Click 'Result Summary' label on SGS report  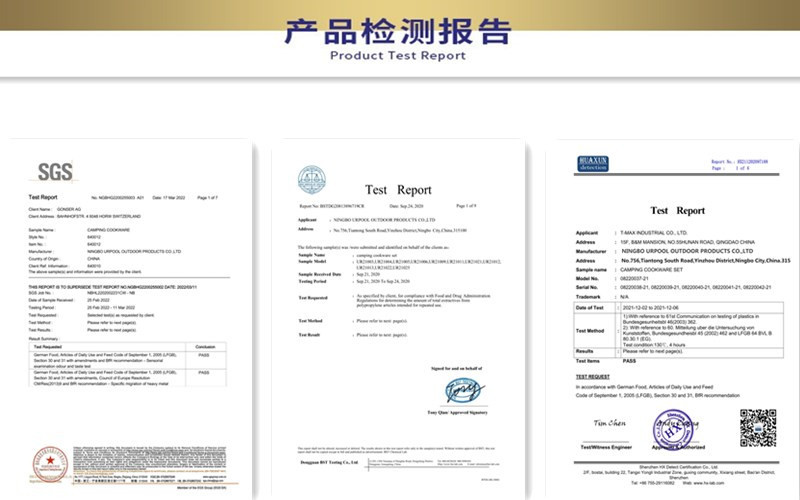[43, 339]
